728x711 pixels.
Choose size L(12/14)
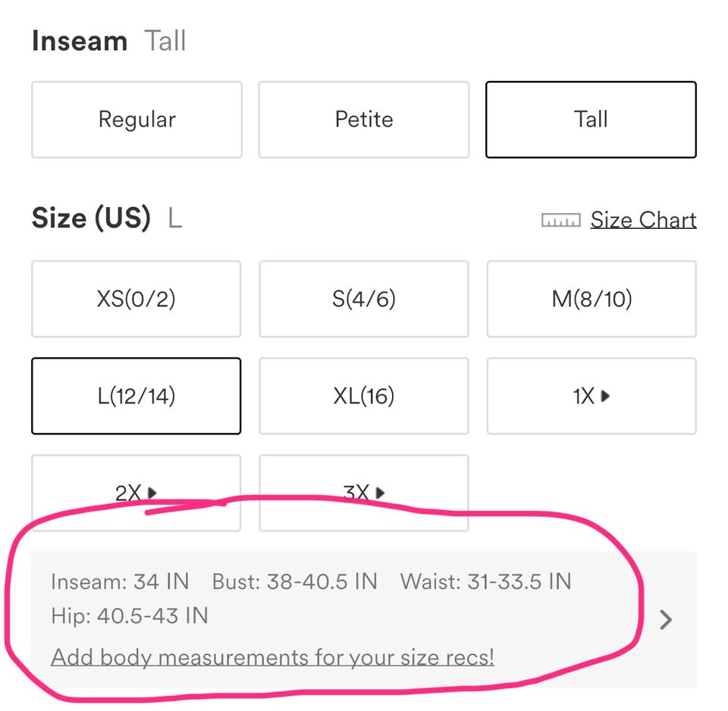pyautogui.click(x=136, y=396)
